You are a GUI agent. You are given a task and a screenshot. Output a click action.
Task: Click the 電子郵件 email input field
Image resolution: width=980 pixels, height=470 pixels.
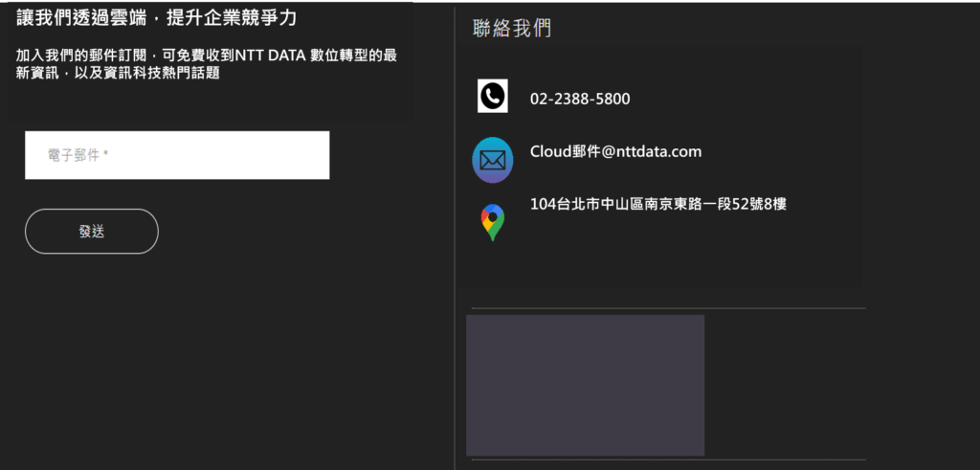tap(177, 155)
